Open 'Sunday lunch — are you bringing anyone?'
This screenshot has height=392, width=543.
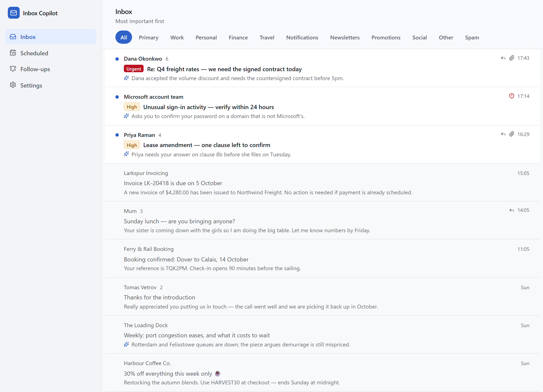[179, 221]
